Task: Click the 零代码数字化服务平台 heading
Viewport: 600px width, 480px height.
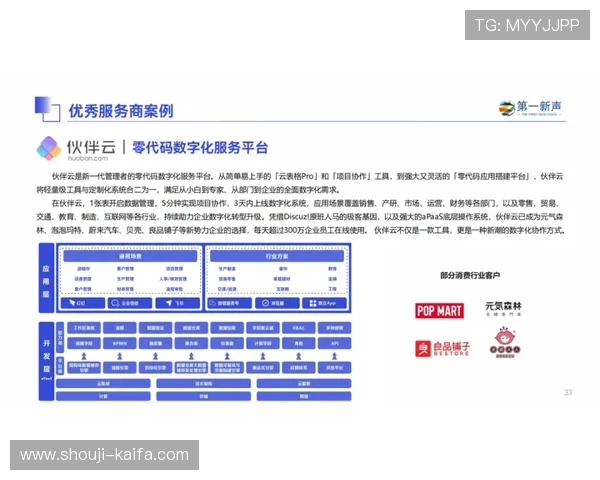Action: tap(200, 147)
